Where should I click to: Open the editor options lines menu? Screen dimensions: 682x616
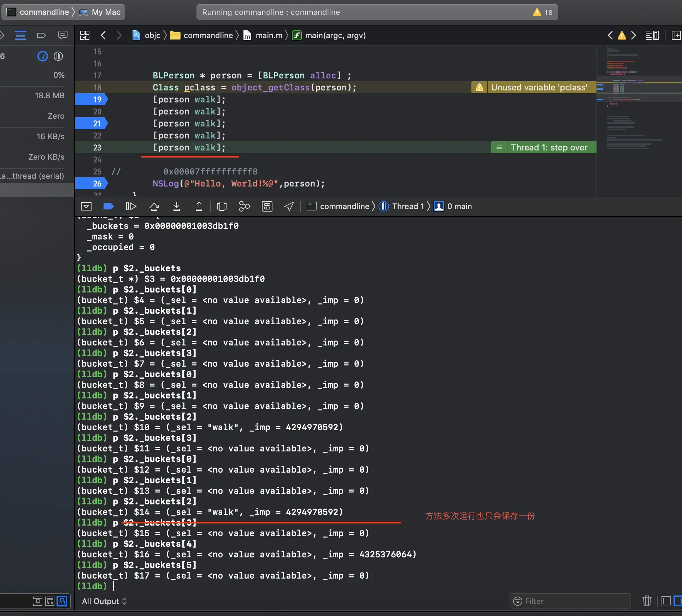652,35
